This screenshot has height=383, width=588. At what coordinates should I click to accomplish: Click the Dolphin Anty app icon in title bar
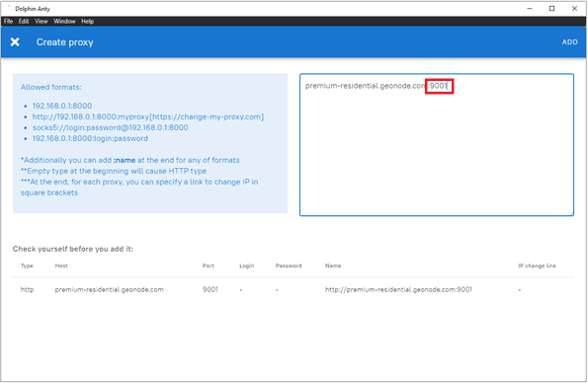coord(8,8)
